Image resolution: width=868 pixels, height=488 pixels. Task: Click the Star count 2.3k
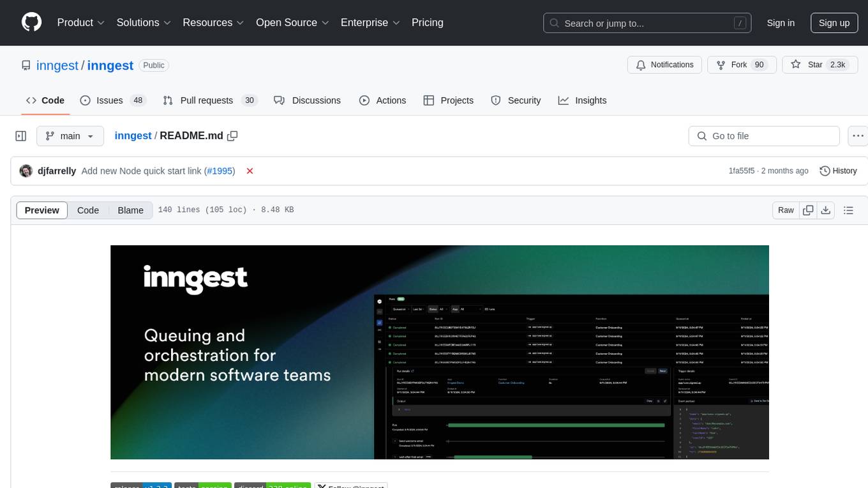pyautogui.click(x=837, y=65)
